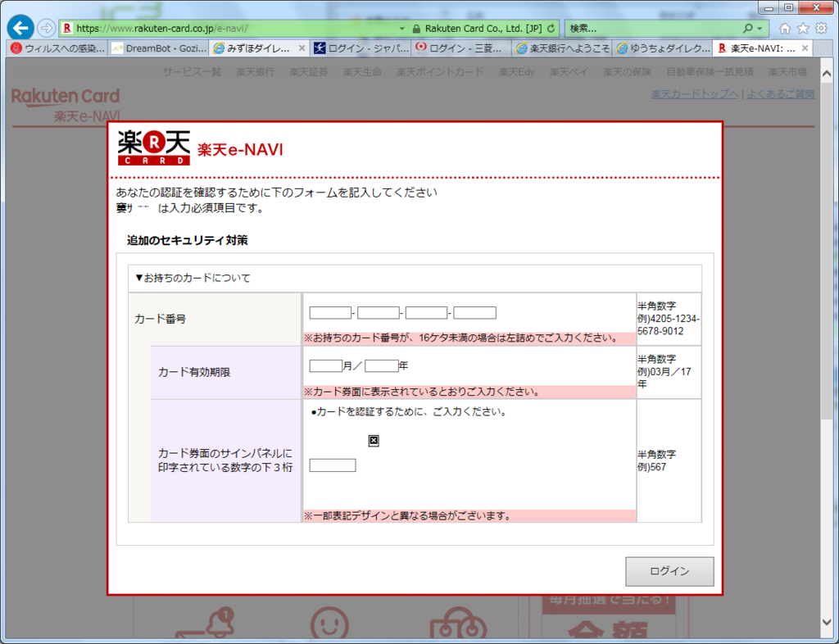Screen dimensions: 839x644
Task: Click the カード番号 label
Action: coord(160,319)
